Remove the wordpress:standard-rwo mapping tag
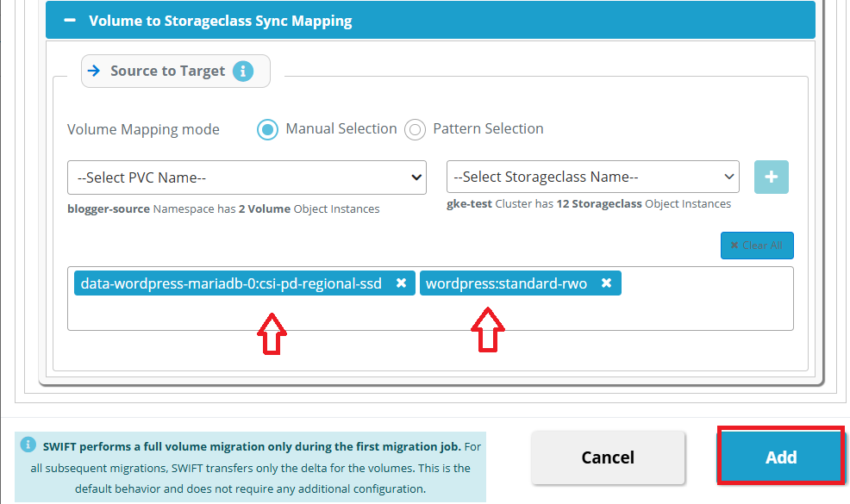 coord(607,283)
